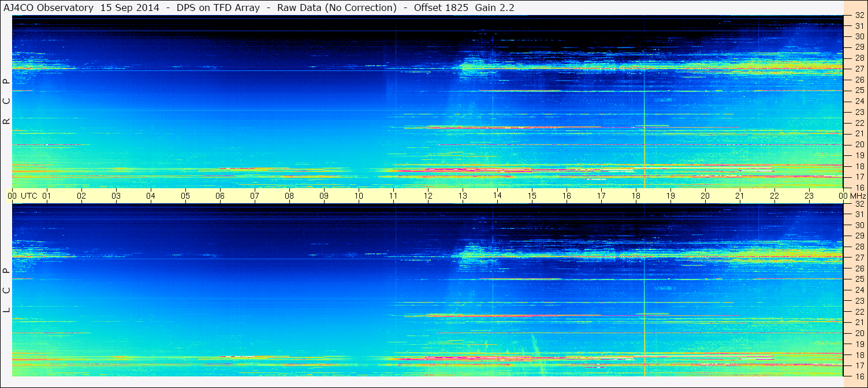Image resolution: width=868 pixels, height=388 pixels.
Task: Click the 31 MHz tick label of LCP panel
Action: [859, 214]
